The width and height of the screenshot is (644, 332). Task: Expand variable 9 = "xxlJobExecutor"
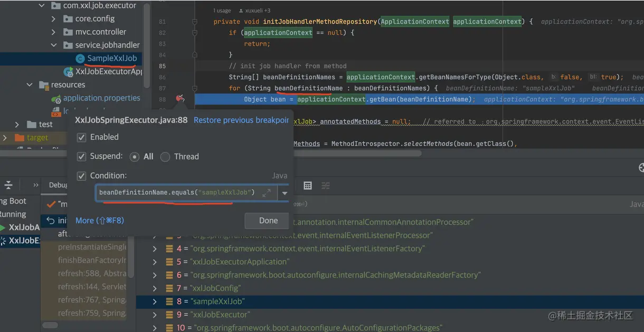(x=155, y=315)
